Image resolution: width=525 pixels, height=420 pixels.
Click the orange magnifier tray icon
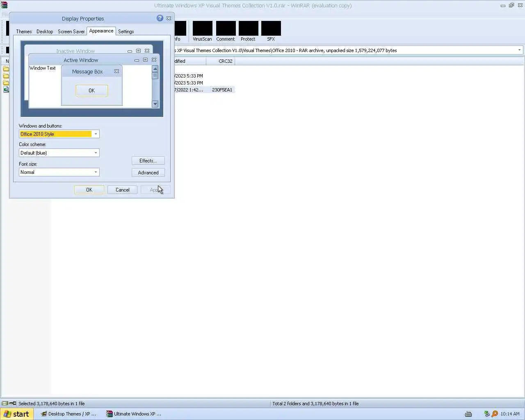click(x=495, y=414)
